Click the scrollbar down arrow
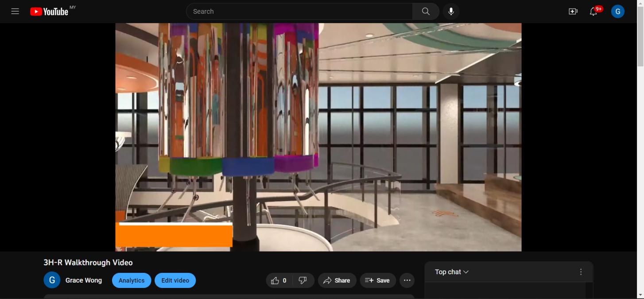Viewport: 644px width, 299px height. tap(640, 295)
